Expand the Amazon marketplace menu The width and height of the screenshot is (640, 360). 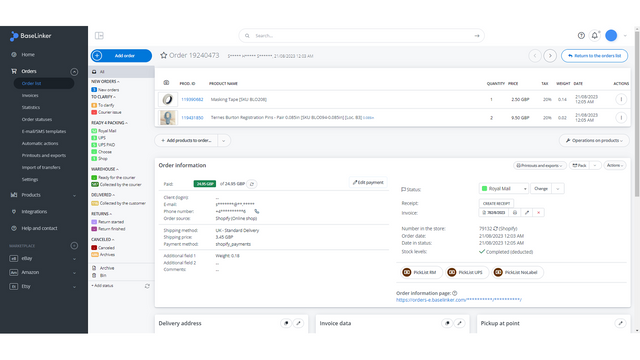pyautogui.click(x=74, y=273)
